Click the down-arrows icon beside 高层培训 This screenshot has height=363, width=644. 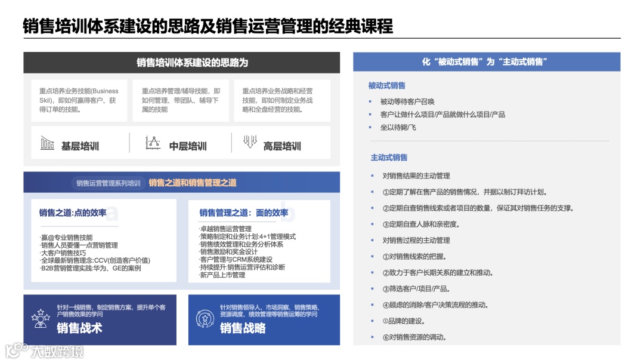250,141
